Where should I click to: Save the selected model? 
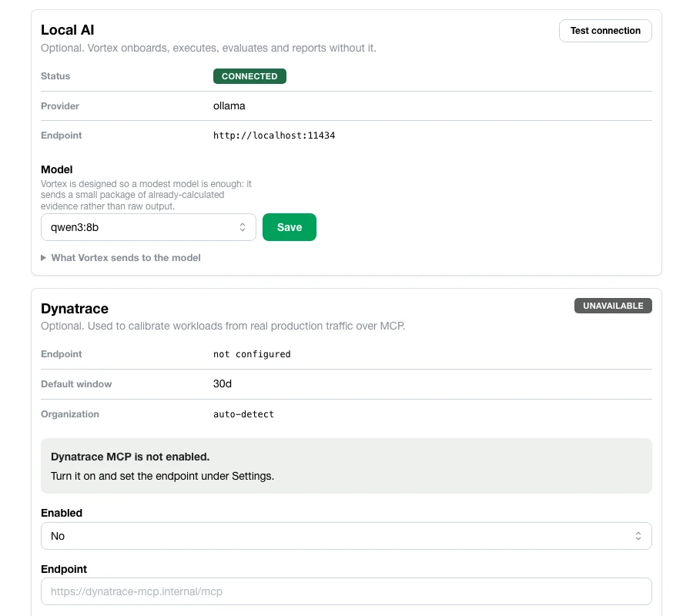point(290,227)
